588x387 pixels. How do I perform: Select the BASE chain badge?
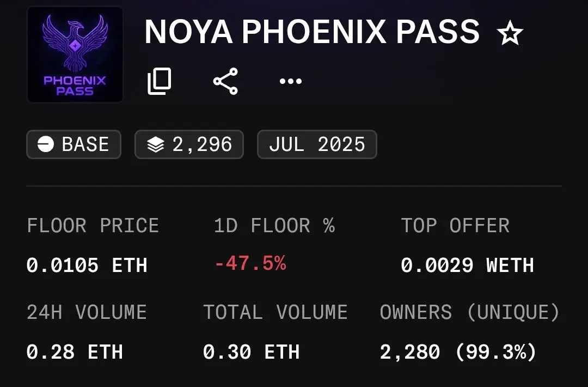(74, 144)
